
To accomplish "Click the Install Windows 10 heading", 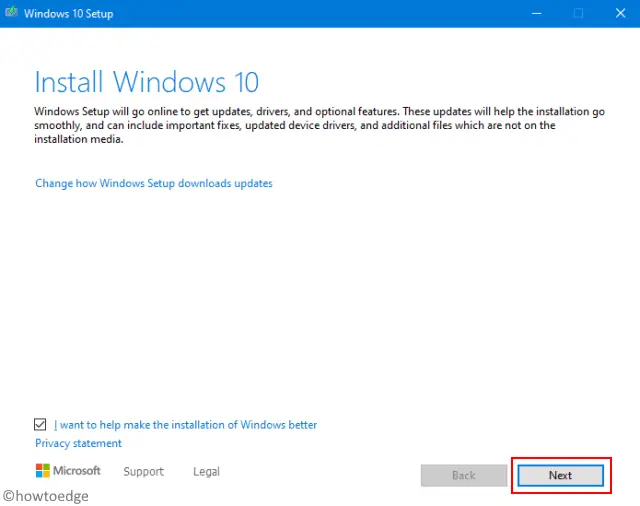I will (147, 82).
